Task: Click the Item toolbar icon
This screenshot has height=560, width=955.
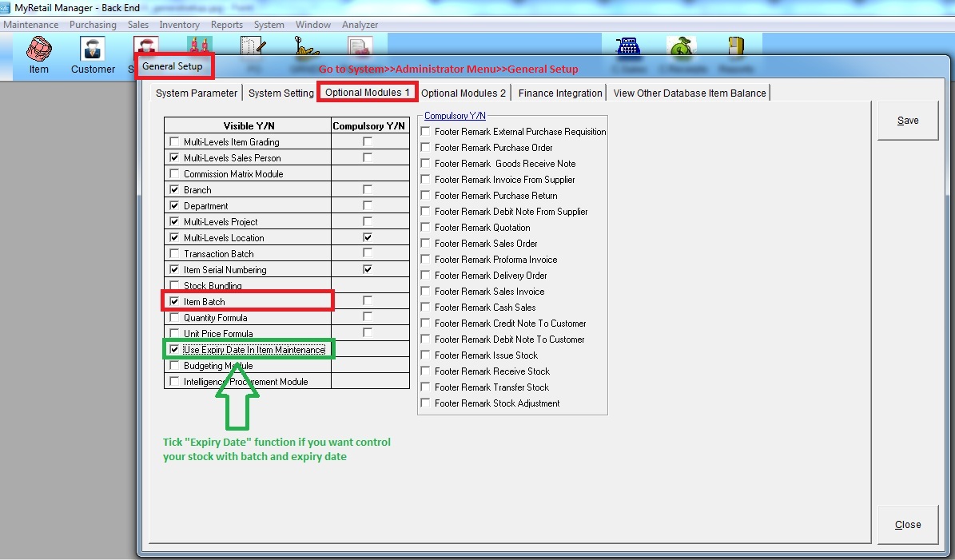Action: pos(38,54)
